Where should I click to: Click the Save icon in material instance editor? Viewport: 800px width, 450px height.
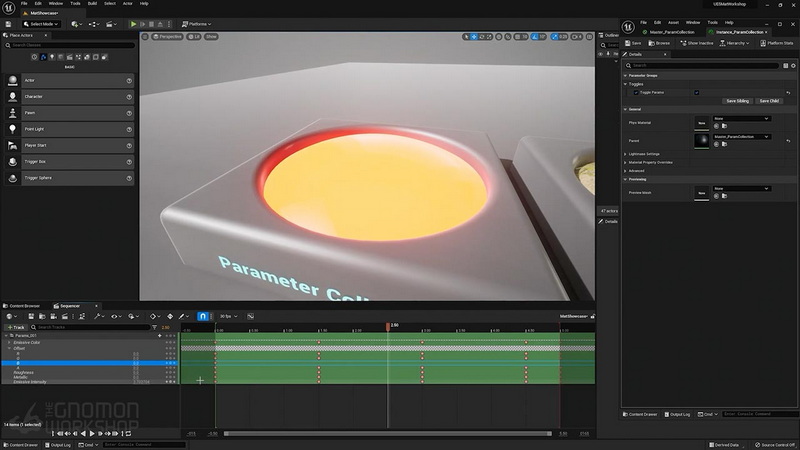[x=633, y=43]
